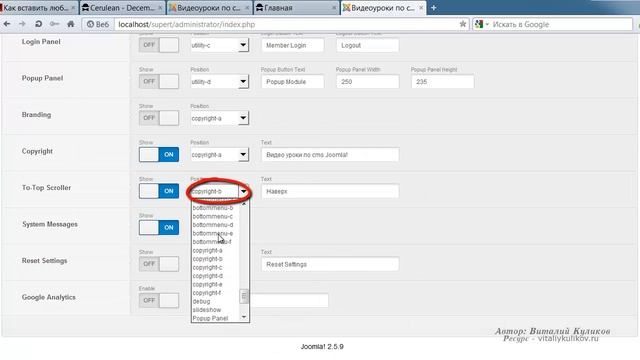
Task: Close the 'Главная' tab
Action: [x=334, y=8]
